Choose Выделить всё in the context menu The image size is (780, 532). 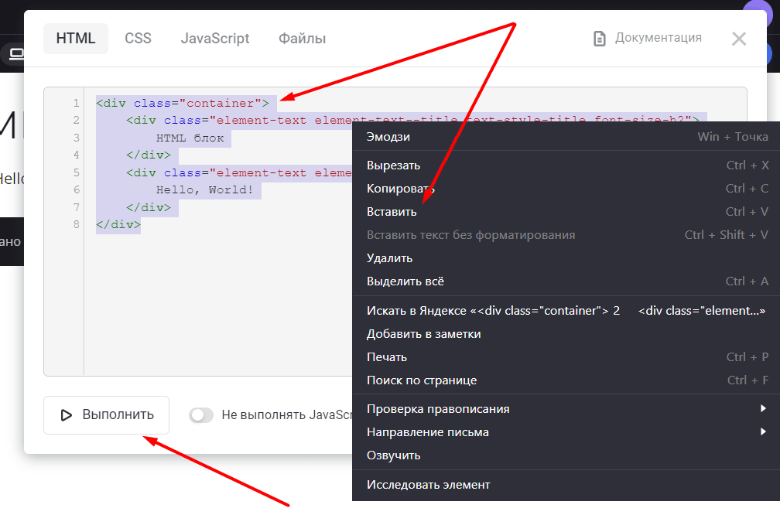coord(566,281)
